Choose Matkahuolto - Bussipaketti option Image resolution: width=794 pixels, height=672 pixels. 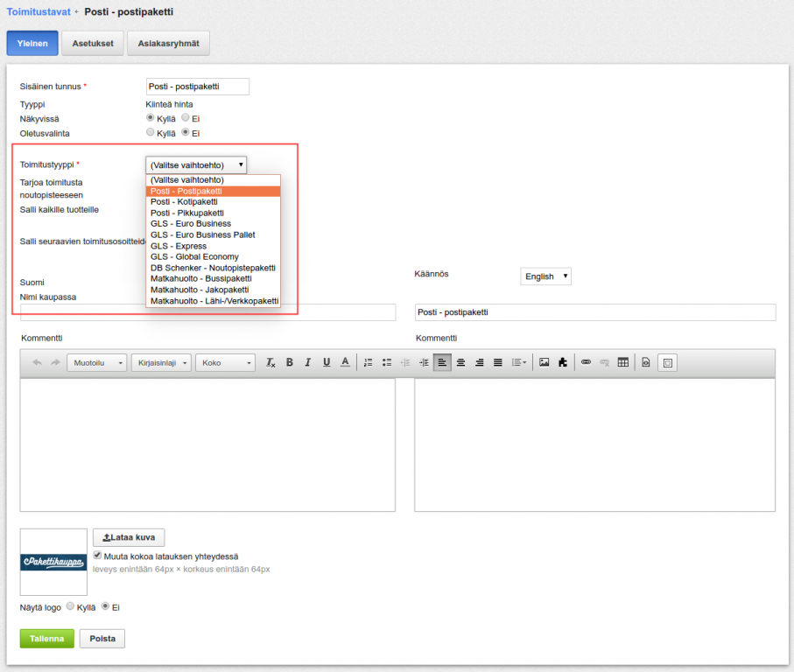(214, 279)
